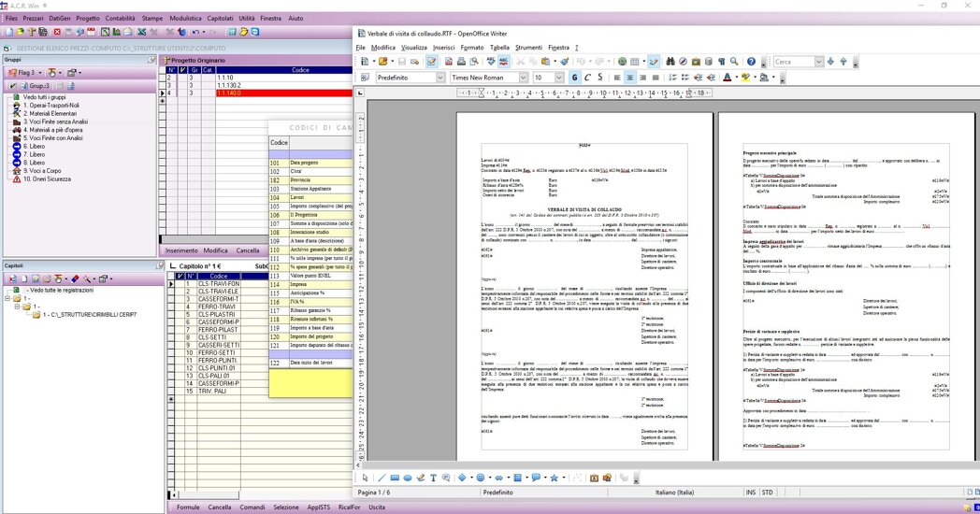
Task: Open the Times New Roman font dropdown
Action: 525,78
